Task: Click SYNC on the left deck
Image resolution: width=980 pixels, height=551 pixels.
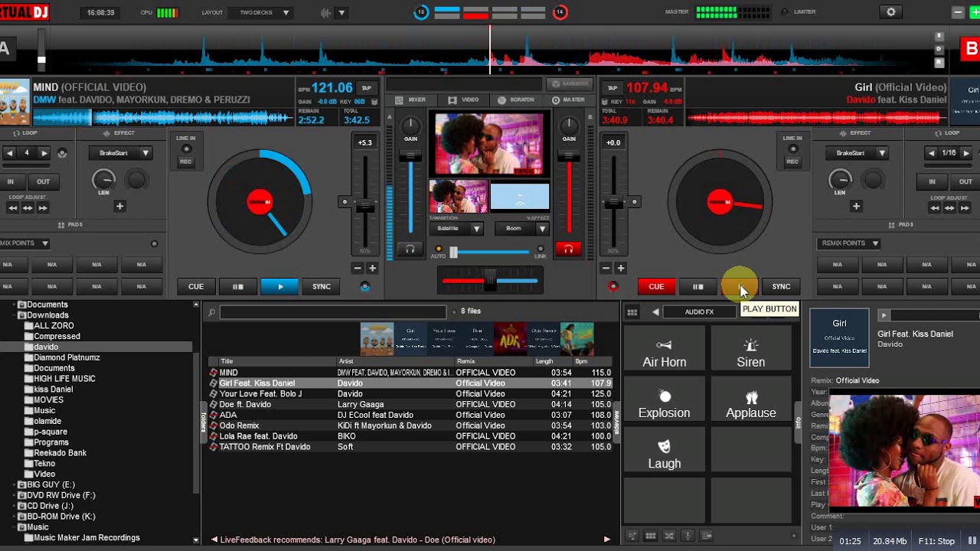Action: click(322, 287)
